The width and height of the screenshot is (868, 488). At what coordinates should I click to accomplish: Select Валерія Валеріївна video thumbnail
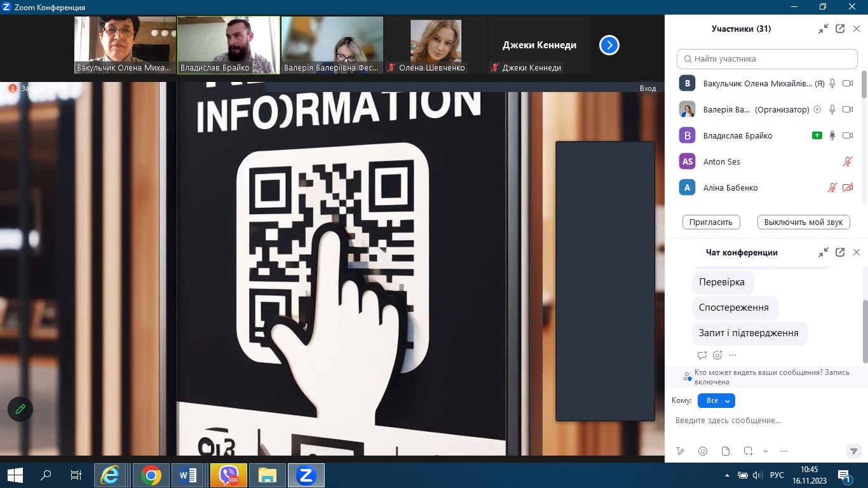[332, 45]
